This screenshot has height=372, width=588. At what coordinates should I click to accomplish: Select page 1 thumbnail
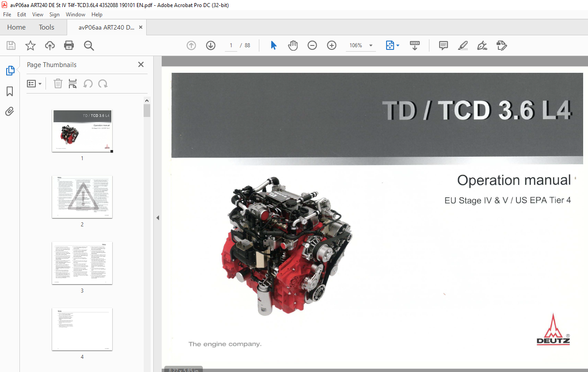82,131
